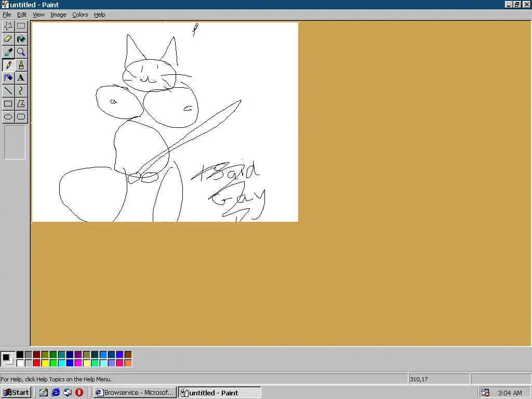The height and width of the screenshot is (399, 532).
Task: Launch Opera from the quick launch bar
Action: (79, 393)
